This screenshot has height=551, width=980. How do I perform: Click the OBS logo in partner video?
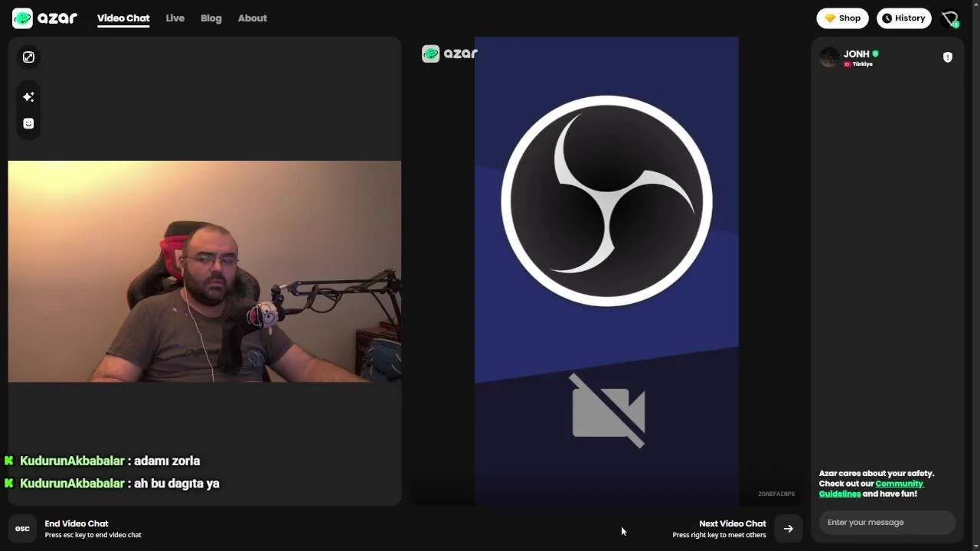(x=606, y=201)
